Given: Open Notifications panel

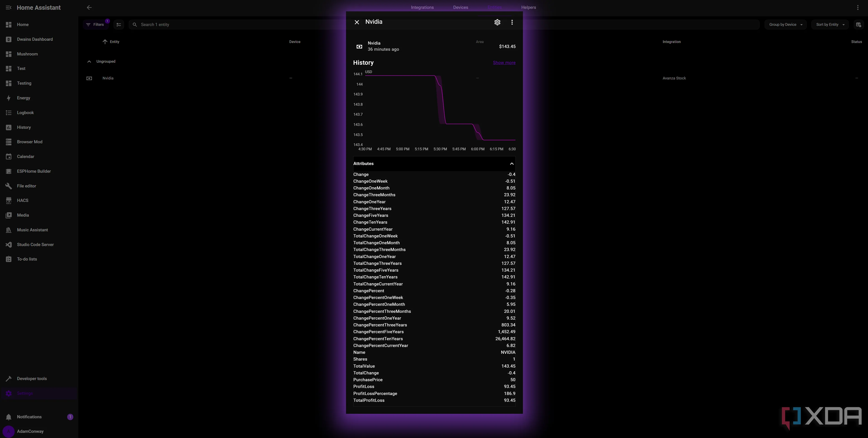Looking at the screenshot, I should (x=39, y=417).
